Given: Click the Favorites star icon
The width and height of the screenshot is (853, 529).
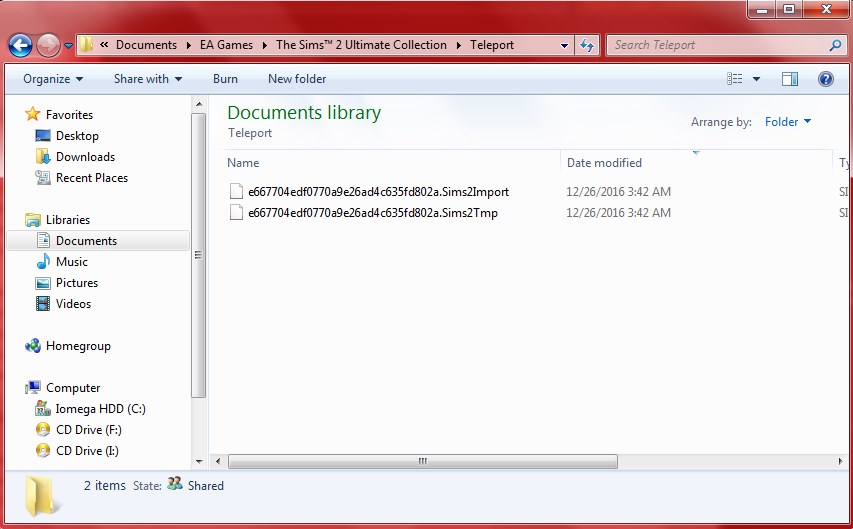Looking at the screenshot, I should (x=33, y=114).
